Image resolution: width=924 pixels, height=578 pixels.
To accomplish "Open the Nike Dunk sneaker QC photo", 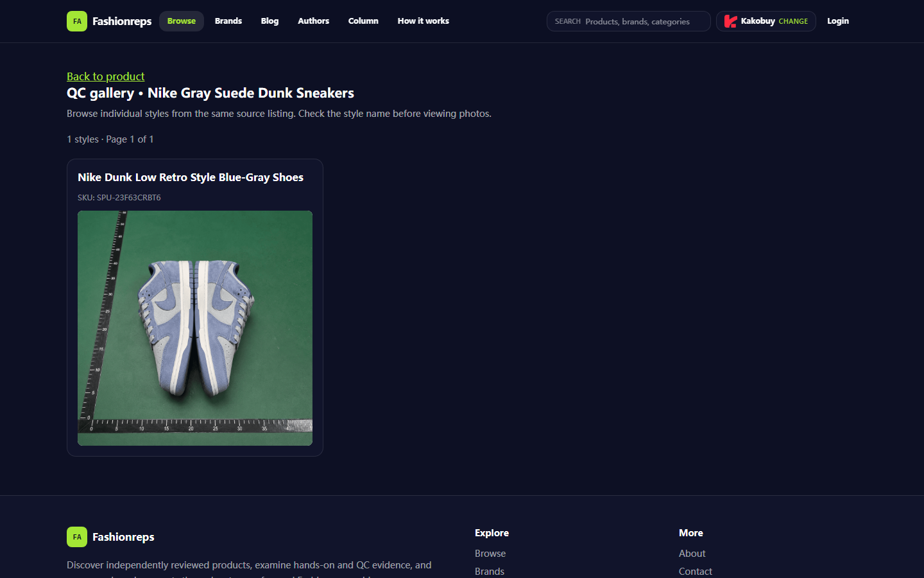I will 195,328.
